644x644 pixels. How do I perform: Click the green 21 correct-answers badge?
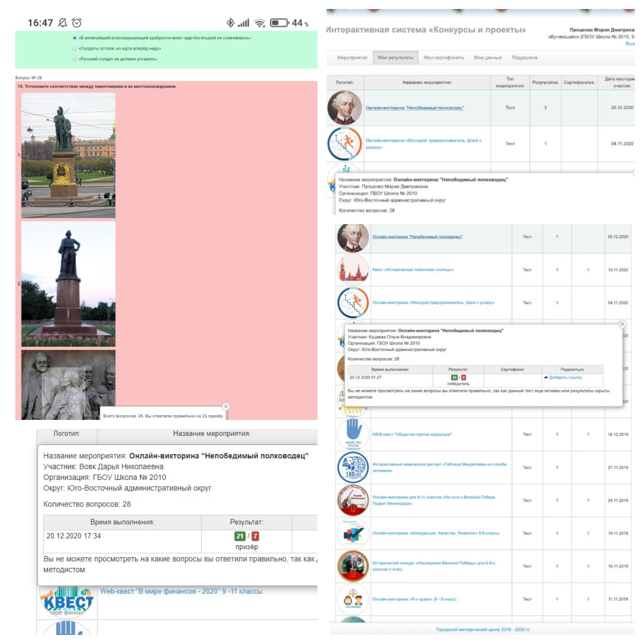click(240, 536)
